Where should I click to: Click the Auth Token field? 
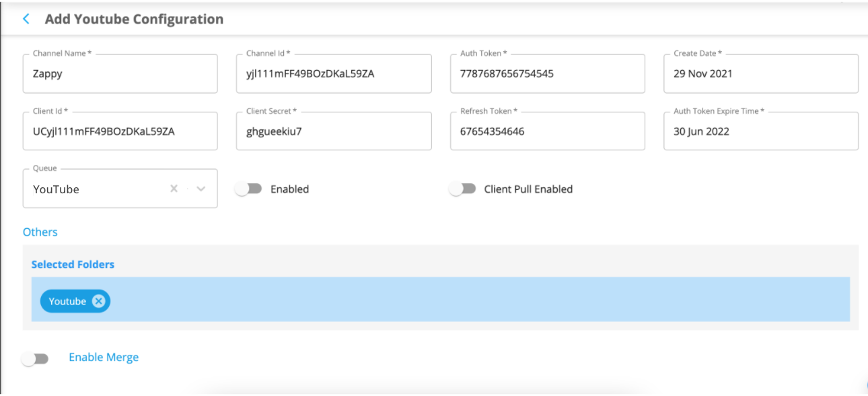(x=548, y=73)
